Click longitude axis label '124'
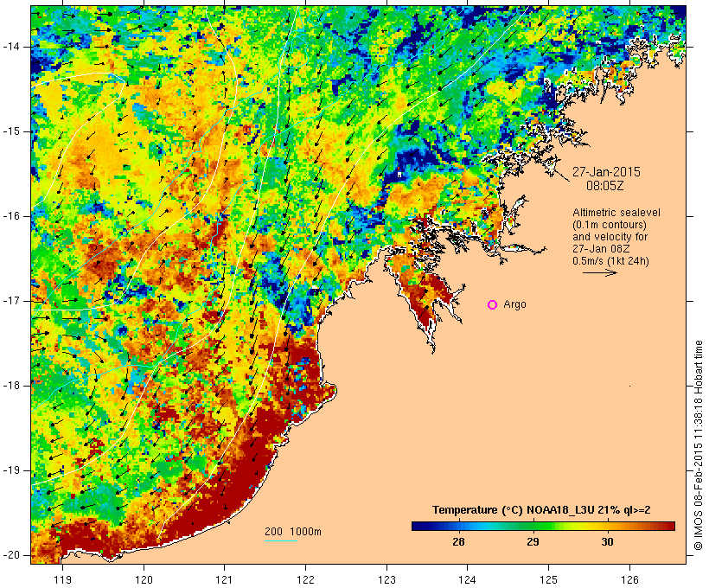 [468, 579]
